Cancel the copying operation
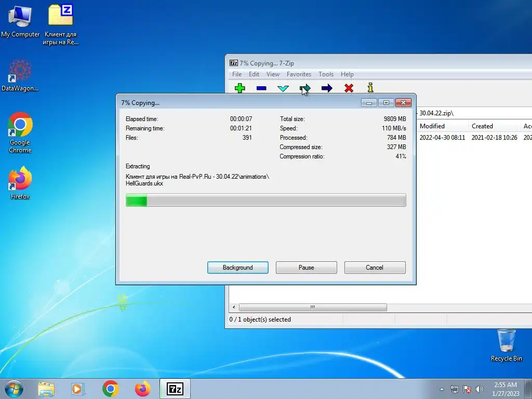 [375, 268]
